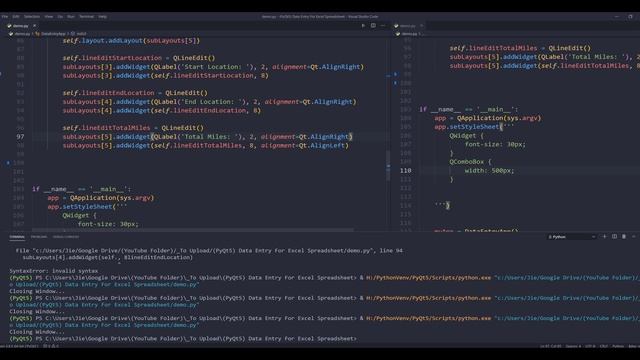The image size is (640, 360).
Task: Select the right-pane demo.py editor tab
Action: (407, 26)
